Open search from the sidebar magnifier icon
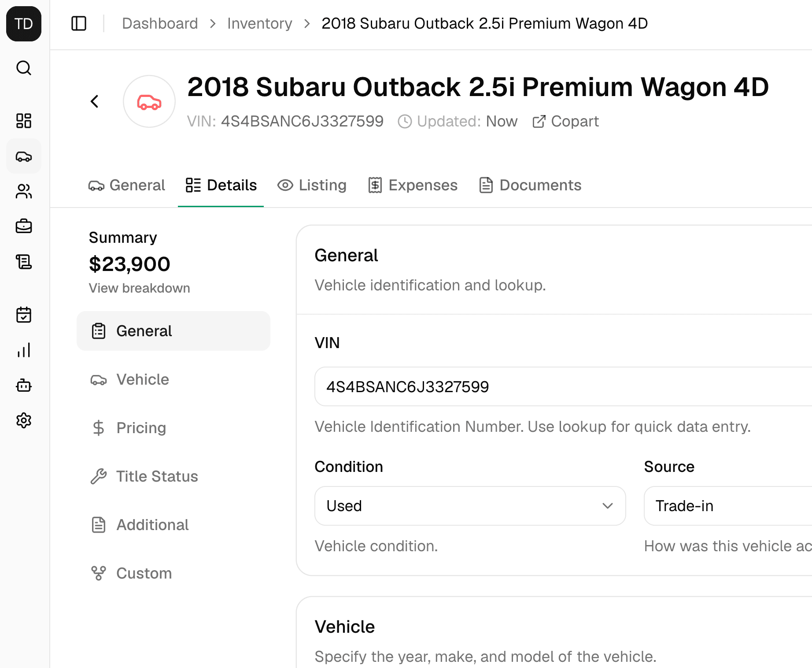This screenshot has height=668, width=812. (x=24, y=68)
